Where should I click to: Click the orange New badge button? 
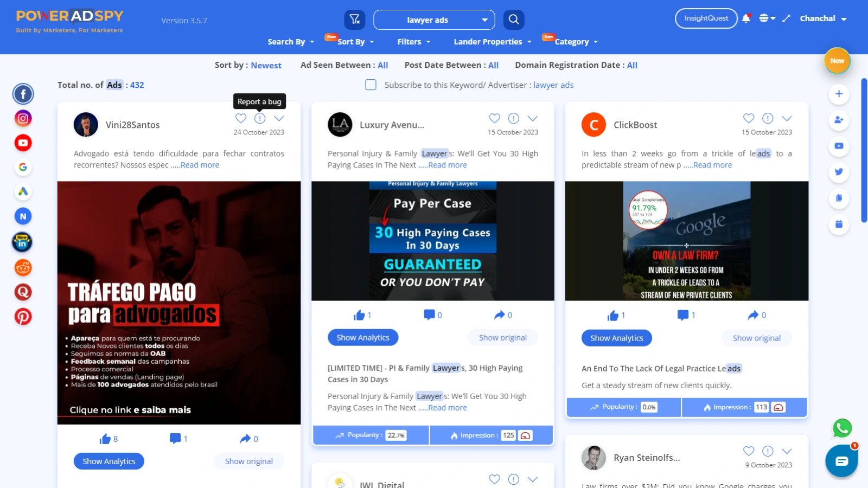pyautogui.click(x=837, y=61)
